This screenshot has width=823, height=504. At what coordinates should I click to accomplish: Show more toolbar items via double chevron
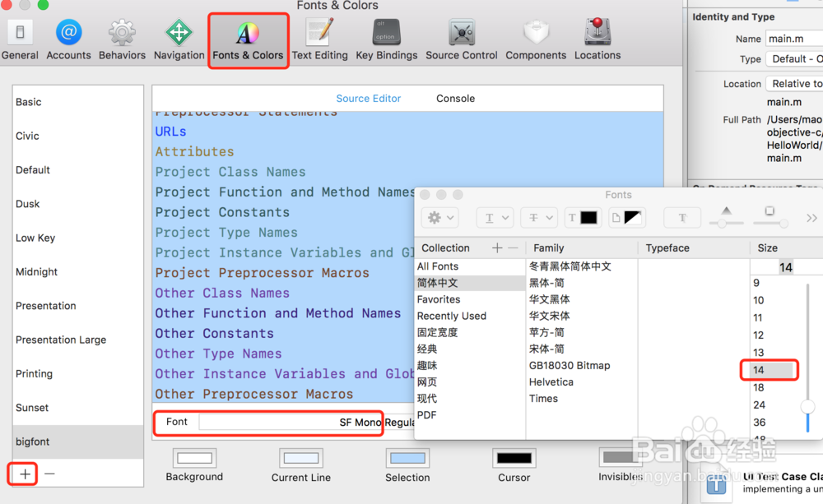[x=811, y=218]
